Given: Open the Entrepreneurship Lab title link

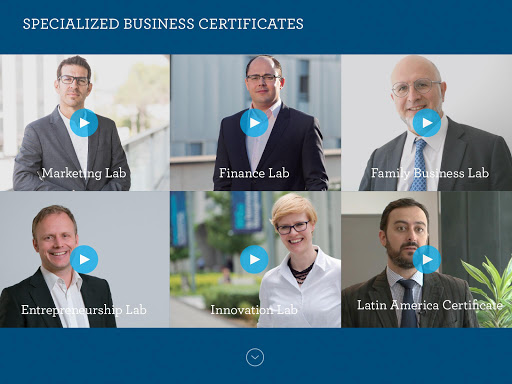Looking at the screenshot, I should (x=84, y=310).
